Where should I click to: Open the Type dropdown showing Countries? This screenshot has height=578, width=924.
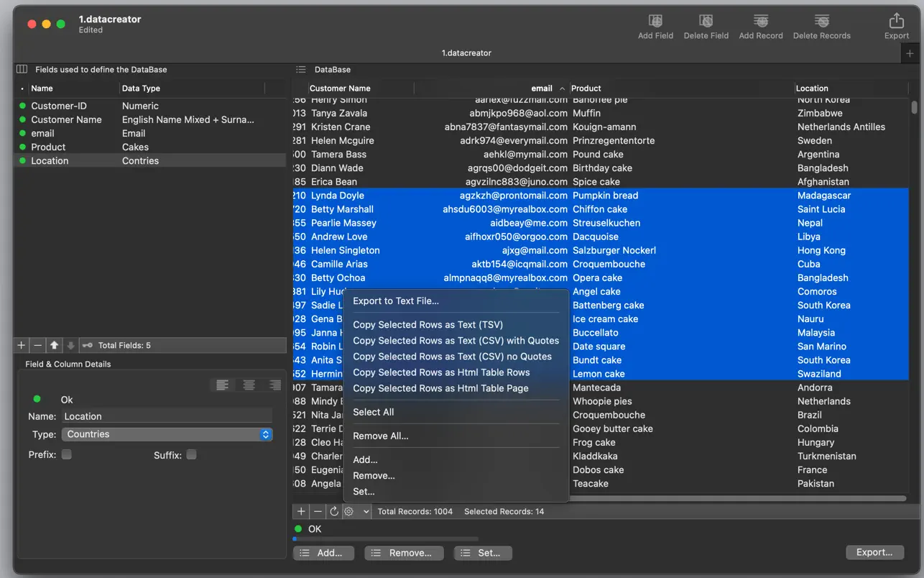(167, 434)
